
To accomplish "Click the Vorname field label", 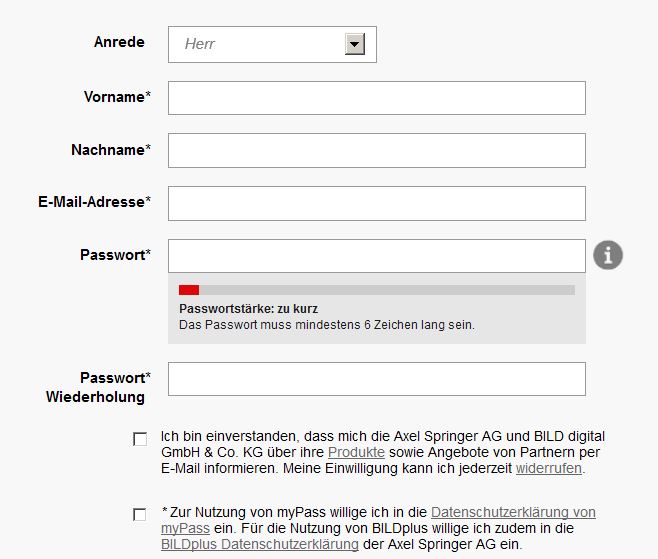I will pos(117,97).
